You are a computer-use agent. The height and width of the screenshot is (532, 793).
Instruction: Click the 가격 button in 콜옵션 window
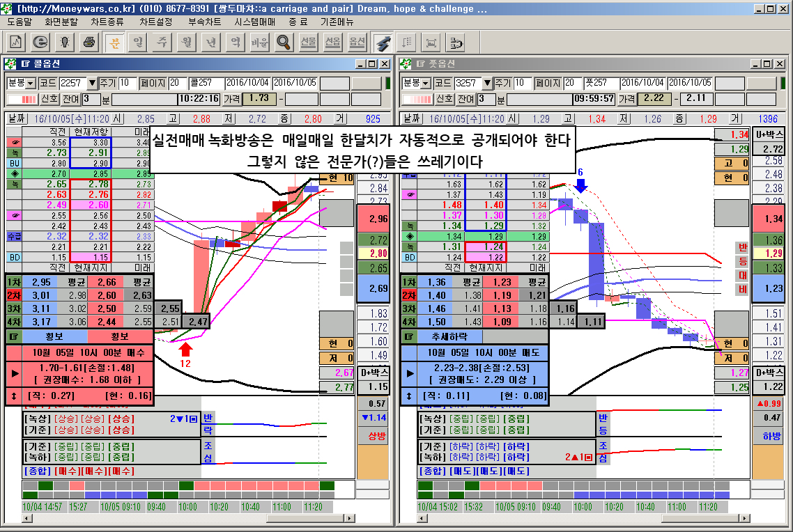point(231,99)
